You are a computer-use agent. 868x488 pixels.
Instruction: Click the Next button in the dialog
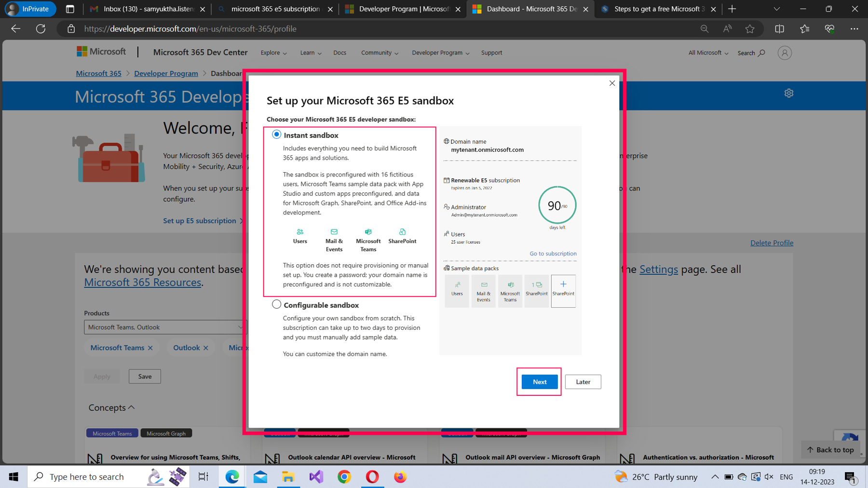pos(540,382)
